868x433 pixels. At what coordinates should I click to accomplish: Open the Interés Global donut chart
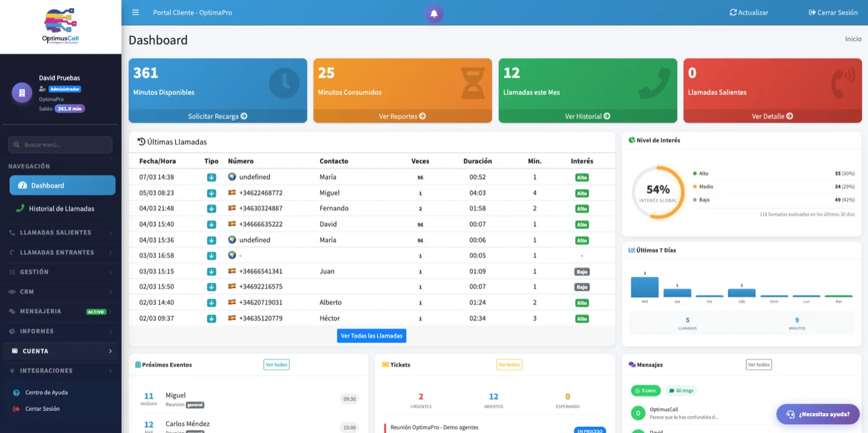pos(658,192)
